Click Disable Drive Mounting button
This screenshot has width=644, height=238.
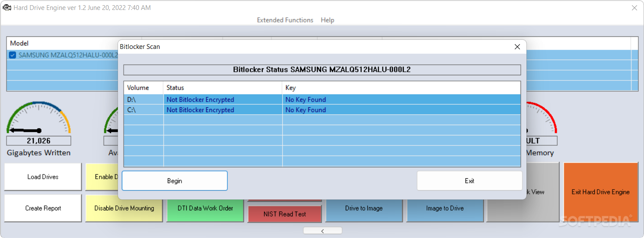click(x=124, y=208)
